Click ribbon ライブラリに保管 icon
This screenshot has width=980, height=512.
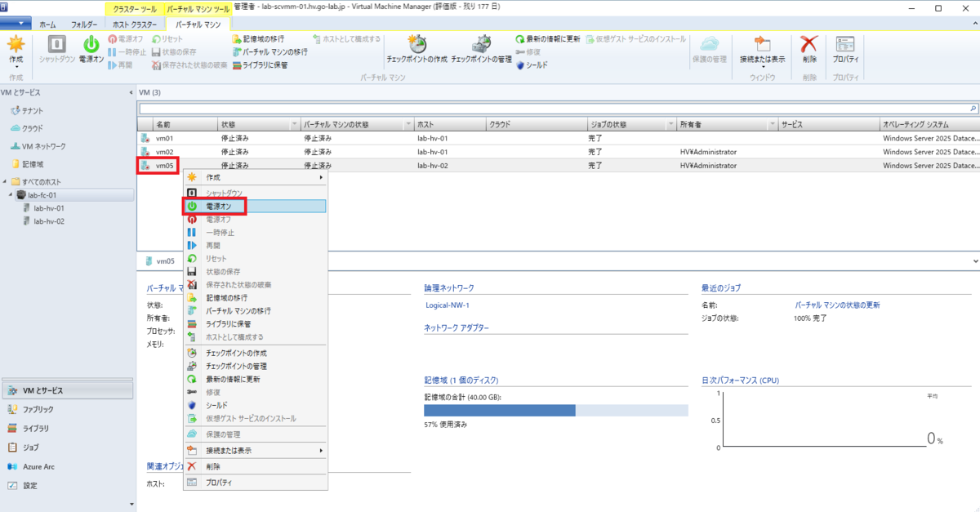(x=236, y=65)
